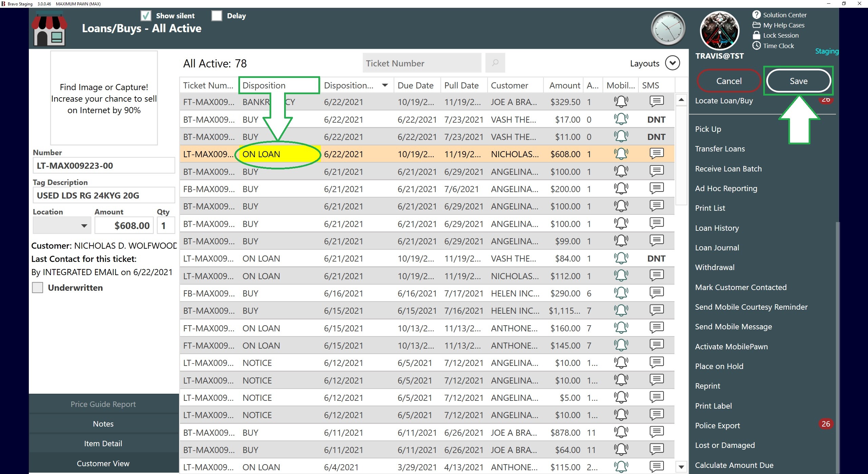Viewport: 868px width, 474px height.
Task: Click the table scrollbar up arrow
Action: (x=681, y=100)
